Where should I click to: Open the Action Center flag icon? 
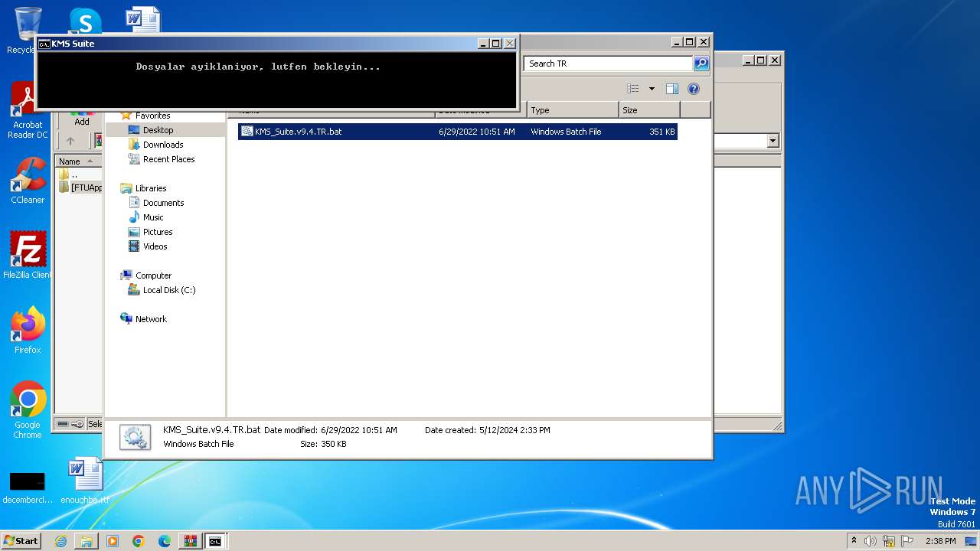[908, 541]
